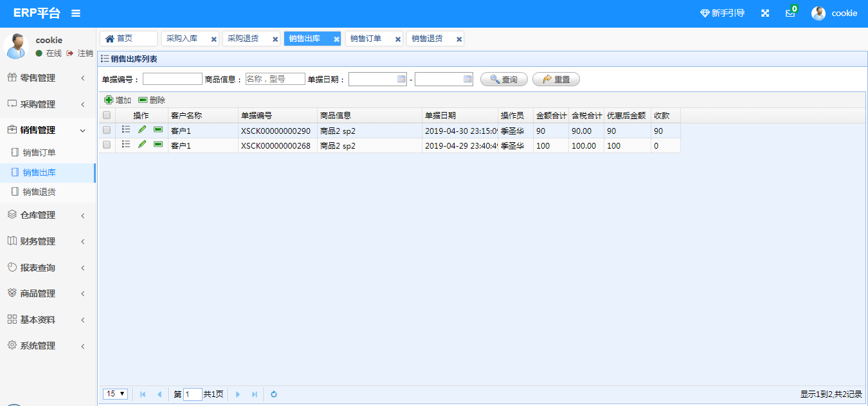
Task: Open 销售订单 in sidebar
Action: (x=48, y=153)
